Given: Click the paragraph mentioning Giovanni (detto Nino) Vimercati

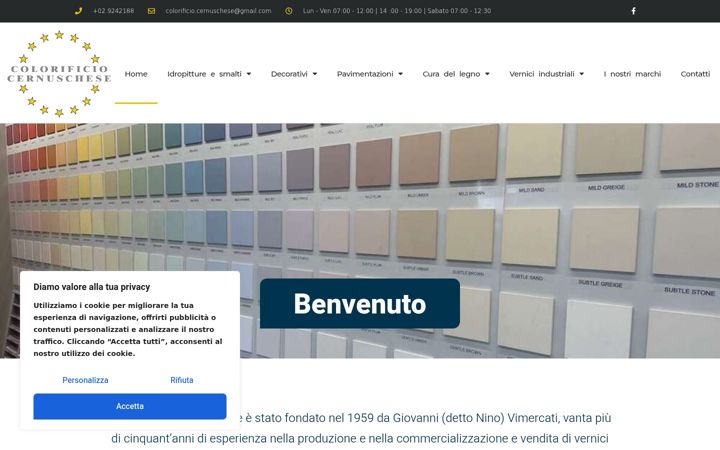Looking at the screenshot, I should pyautogui.click(x=361, y=428).
